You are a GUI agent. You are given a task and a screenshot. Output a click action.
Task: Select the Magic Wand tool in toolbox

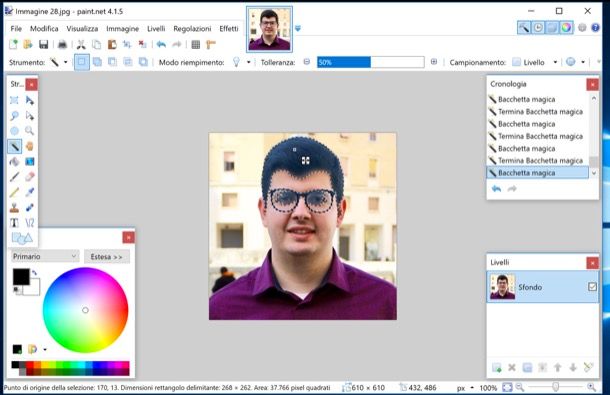click(x=14, y=146)
